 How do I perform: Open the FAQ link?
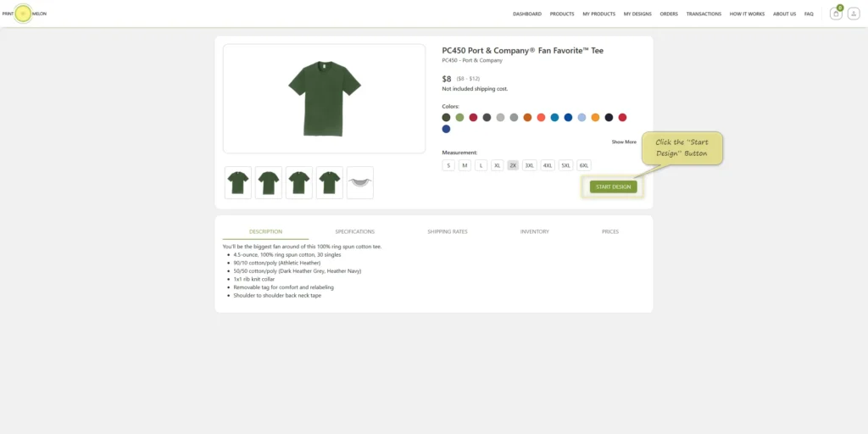pos(809,14)
